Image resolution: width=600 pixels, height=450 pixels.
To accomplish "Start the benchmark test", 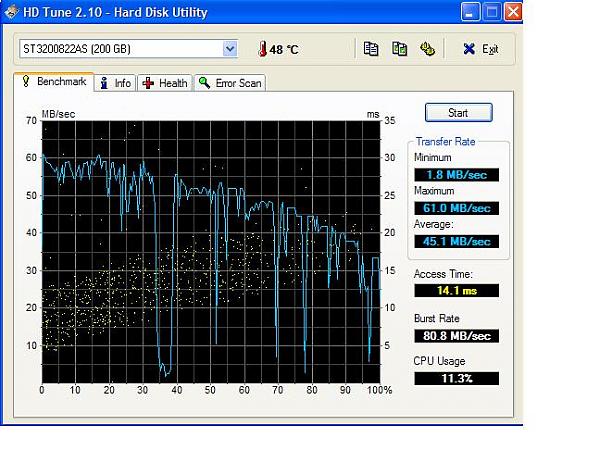I will point(458,113).
